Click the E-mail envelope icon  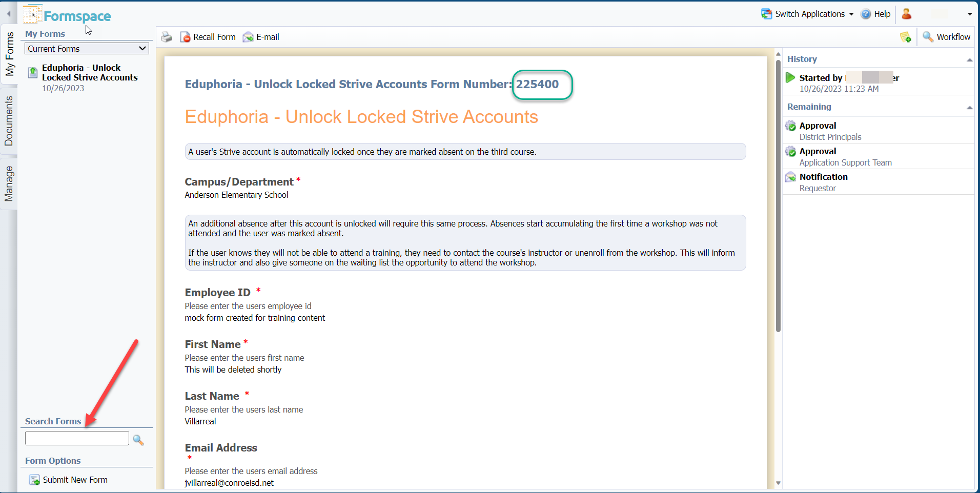point(248,37)
